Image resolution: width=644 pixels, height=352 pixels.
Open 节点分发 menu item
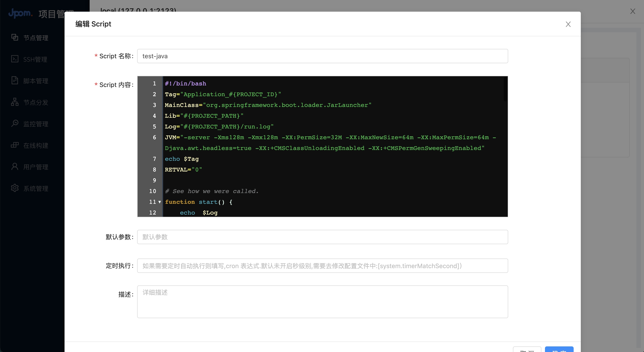coord(32,102)
